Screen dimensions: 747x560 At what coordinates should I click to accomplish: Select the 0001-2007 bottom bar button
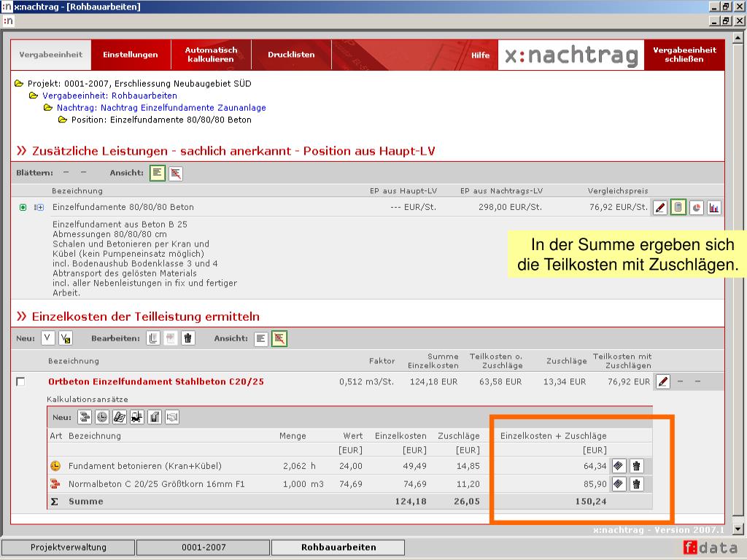[204, 548]
